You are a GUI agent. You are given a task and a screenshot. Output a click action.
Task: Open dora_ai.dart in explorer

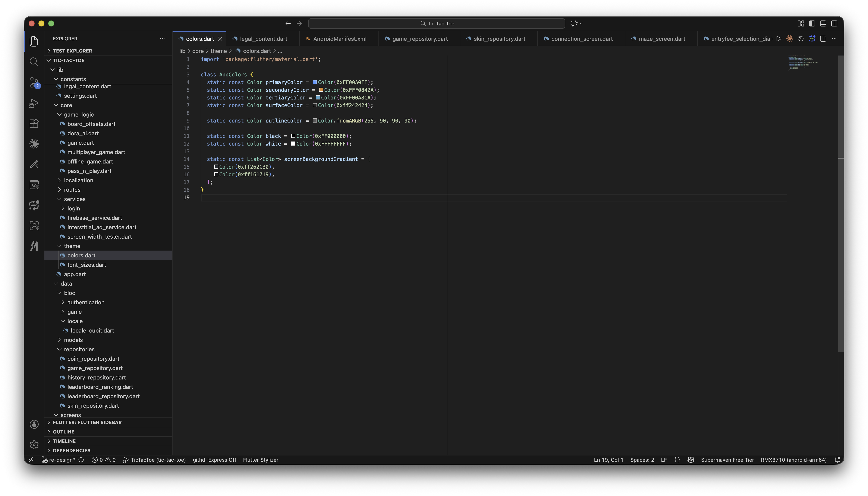coord(108,133)
